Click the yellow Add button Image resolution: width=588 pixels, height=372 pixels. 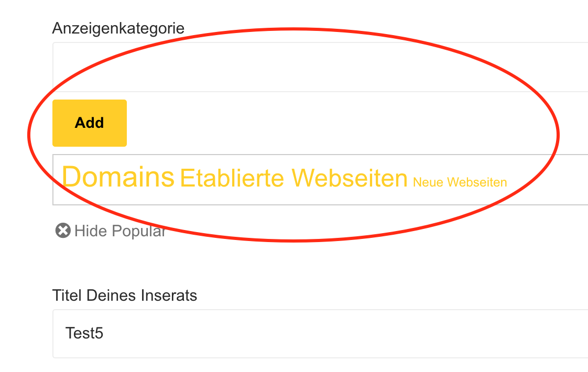90,123
